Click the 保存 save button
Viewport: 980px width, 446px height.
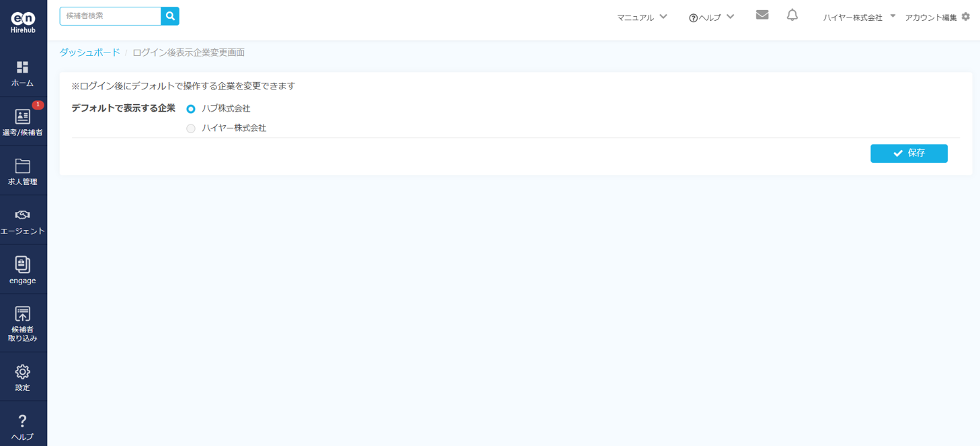pos(909,153)
